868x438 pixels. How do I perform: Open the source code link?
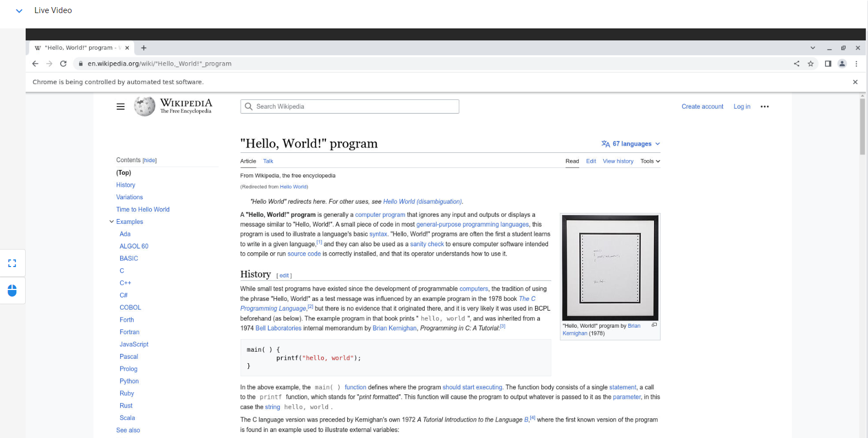coord(304,254)
